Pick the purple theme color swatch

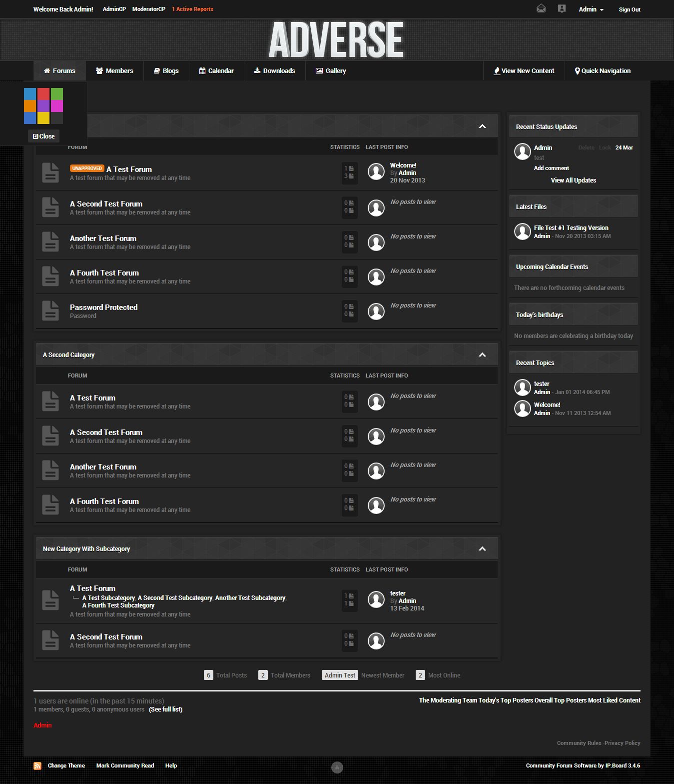[x=43, y=106]
